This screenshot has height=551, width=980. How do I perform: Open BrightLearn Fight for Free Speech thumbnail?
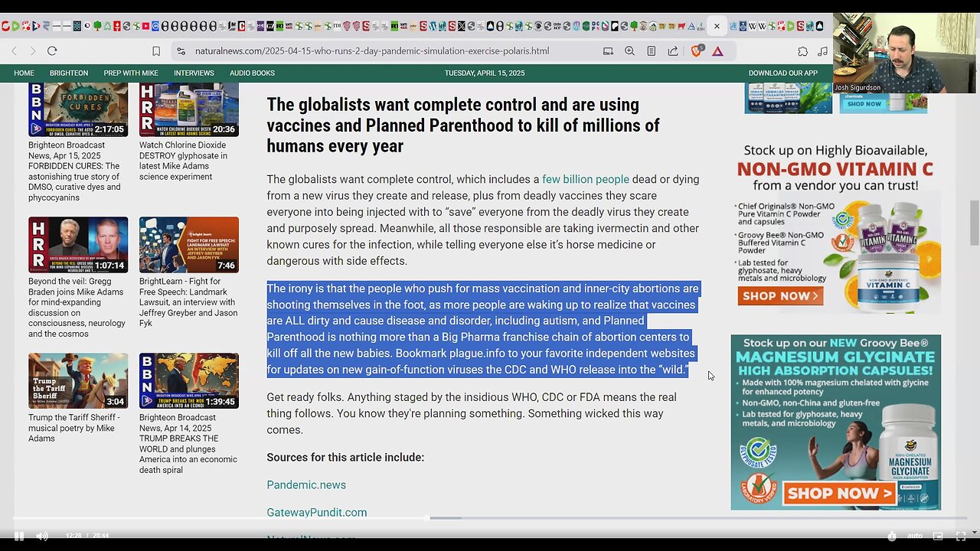[x=189, y=245]
